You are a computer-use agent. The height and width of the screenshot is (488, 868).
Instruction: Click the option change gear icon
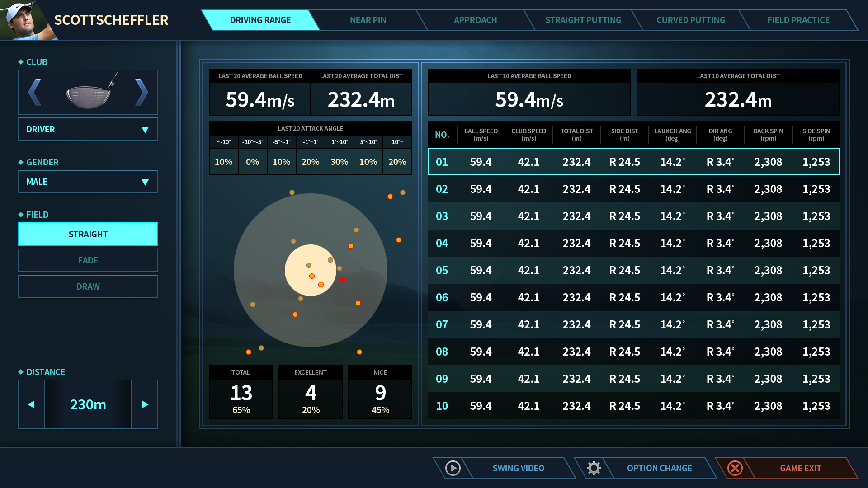[594, 468]
